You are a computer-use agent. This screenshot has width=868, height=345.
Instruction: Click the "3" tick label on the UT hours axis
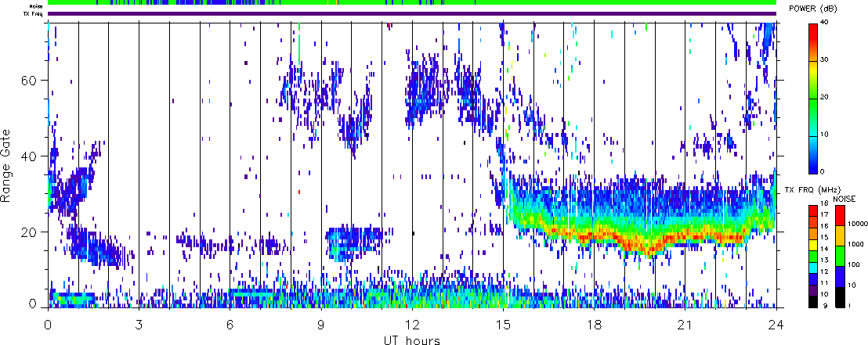tap(139, 325)
